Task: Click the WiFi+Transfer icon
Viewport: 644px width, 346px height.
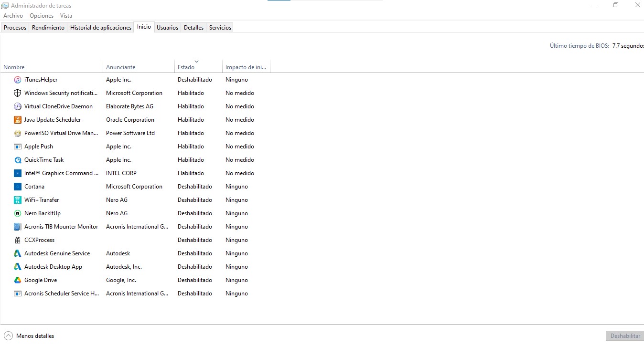Action: [x=18, y=200]
